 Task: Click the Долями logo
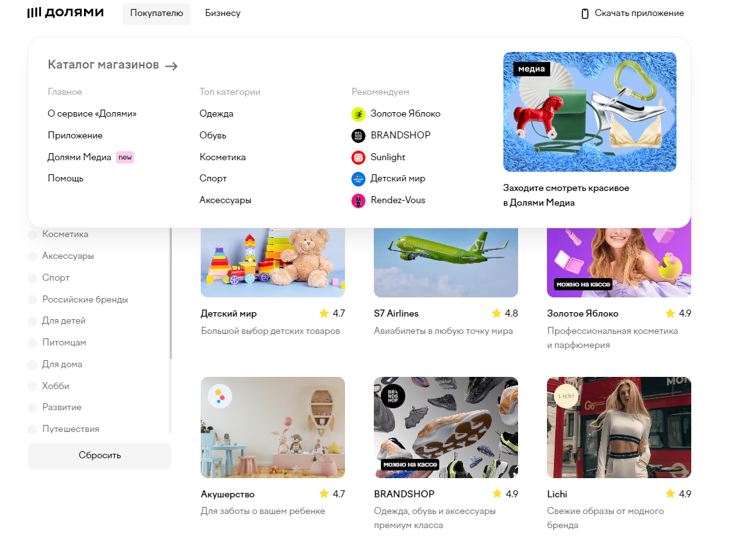pyautogui.click(x=65, y=13)
